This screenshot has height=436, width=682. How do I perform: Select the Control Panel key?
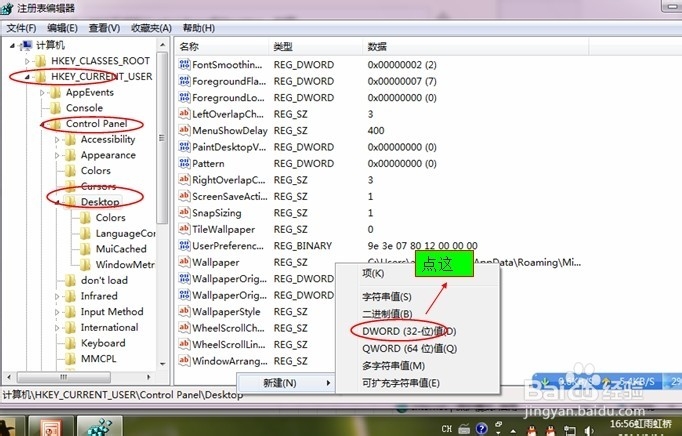coord(97,124)
